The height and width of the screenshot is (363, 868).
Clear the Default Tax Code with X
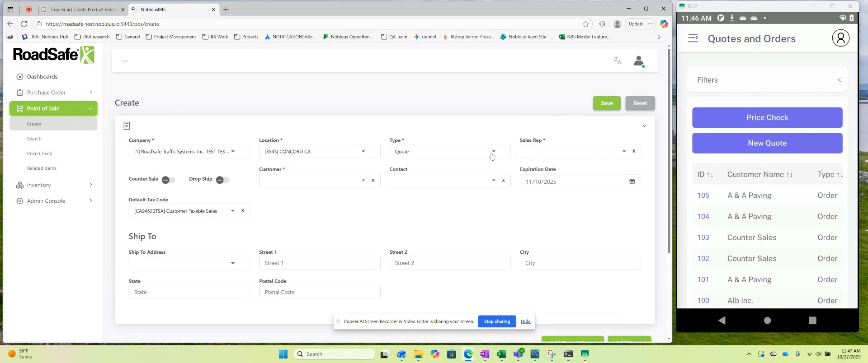click(243, 210)
